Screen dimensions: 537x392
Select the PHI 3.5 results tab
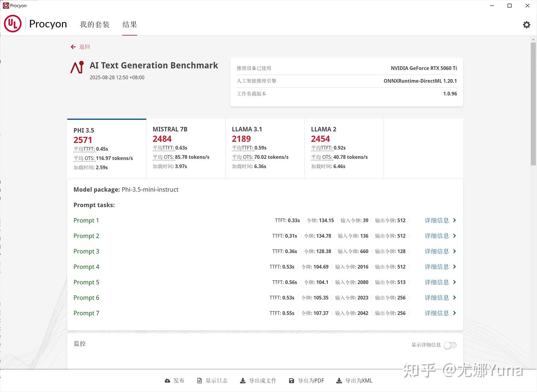(107, 149)
